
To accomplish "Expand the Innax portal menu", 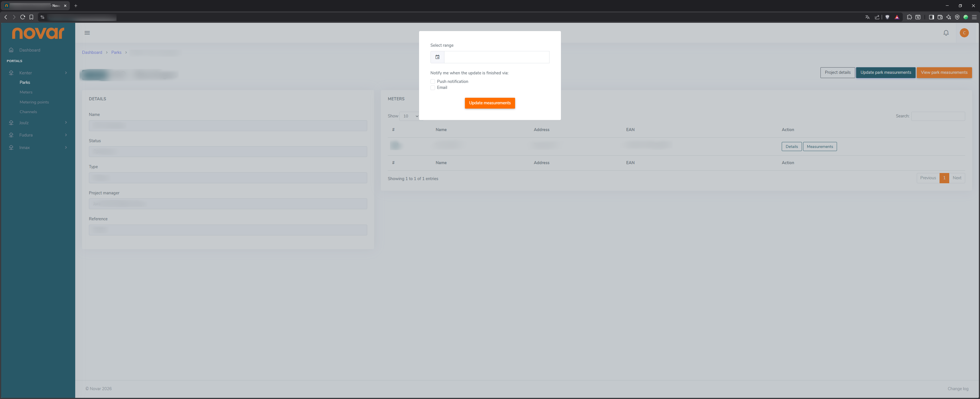I will [38, 147].
